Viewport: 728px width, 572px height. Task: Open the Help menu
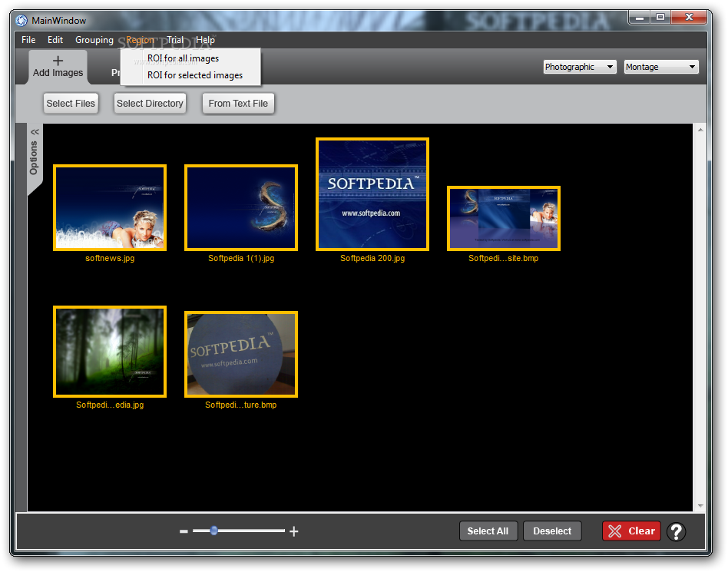coord(205,40)
